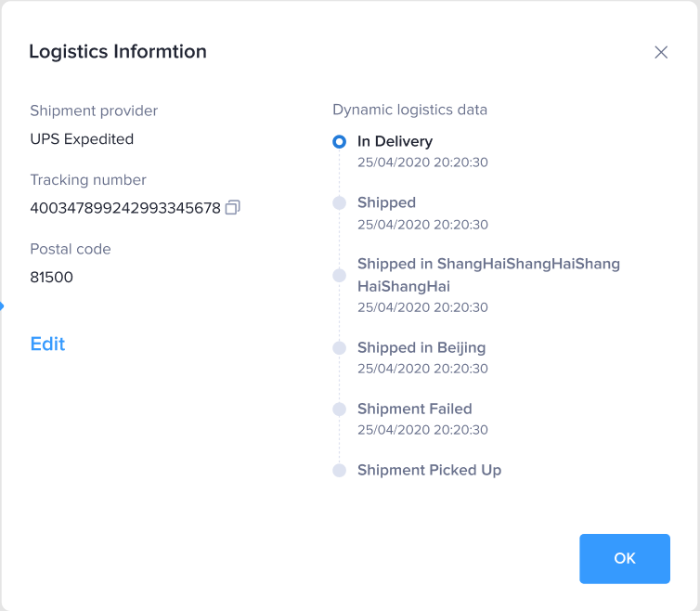Open the Edit link
700x611 pixels.
tap(47, 344)
